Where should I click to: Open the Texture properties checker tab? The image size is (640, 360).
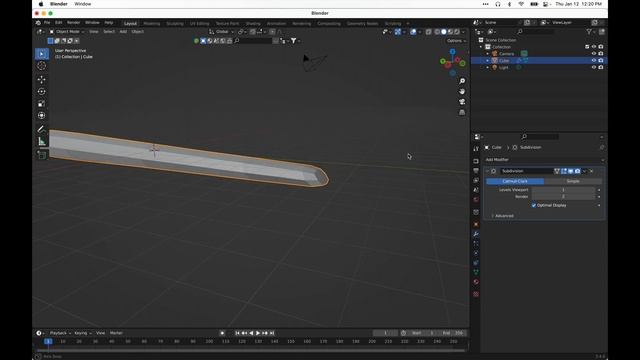click(476, 294)
